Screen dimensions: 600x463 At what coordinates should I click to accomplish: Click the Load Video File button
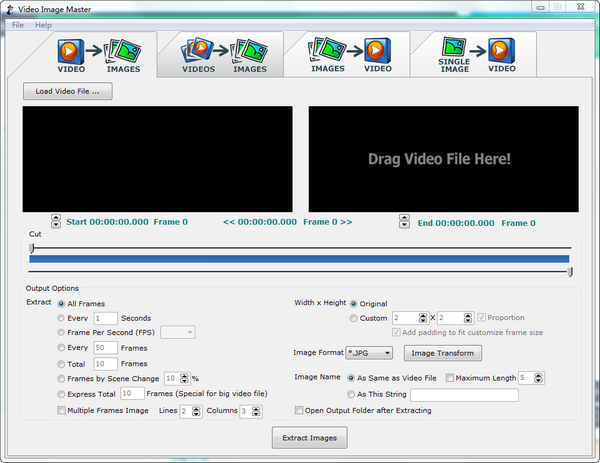click(x=68, y=91)
